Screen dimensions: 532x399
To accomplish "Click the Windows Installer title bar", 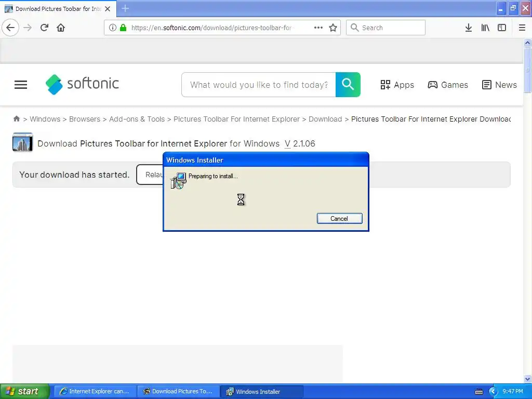I will 265,160.
